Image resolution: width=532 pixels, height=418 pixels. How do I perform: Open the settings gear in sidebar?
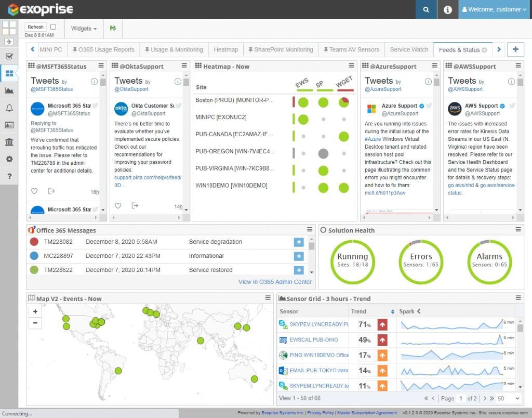coord(9,159)
